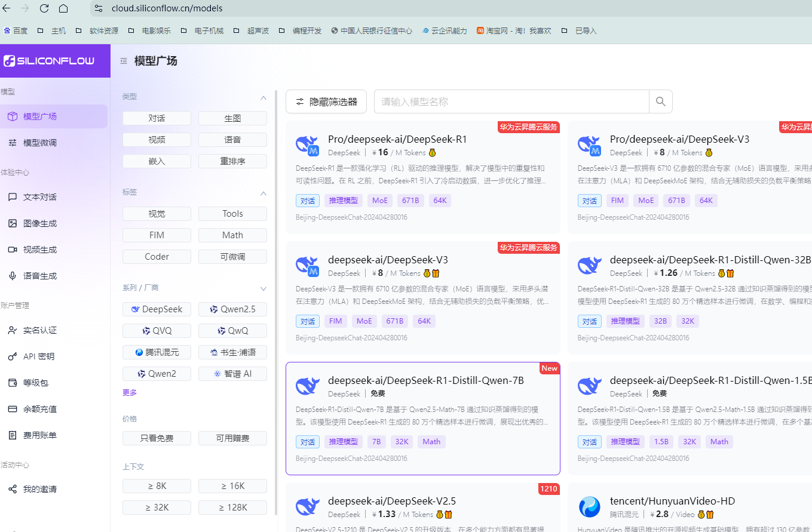
Task: Open API 密钥 in the sidebar
Action: click(54, 356)
